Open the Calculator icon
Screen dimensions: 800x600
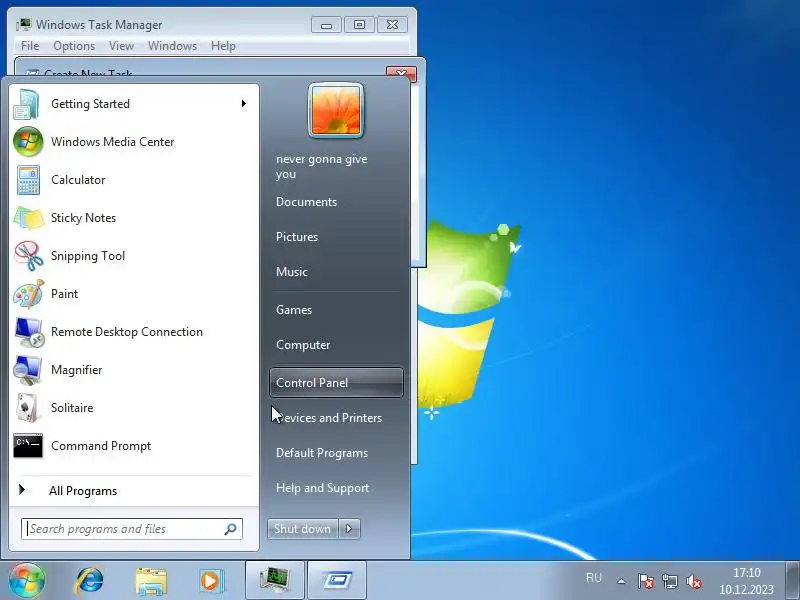pyautogui.click(x=28, y=180)
